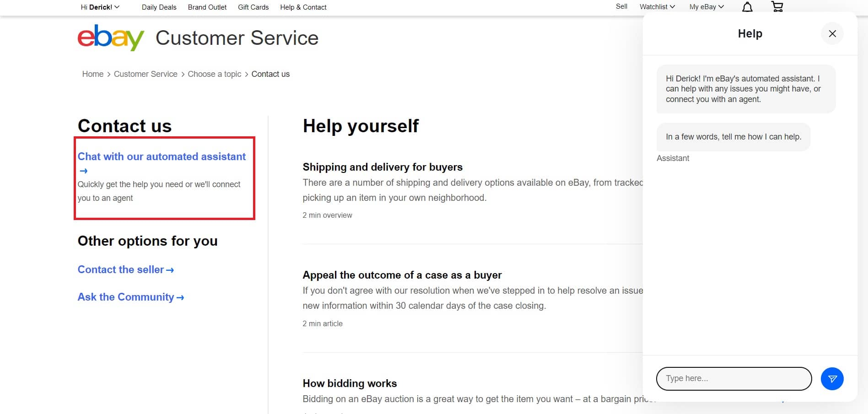Viewport: 868px width, 414px height.
Task: Focus the Type here chat input field
Action: (x=734, y=379)
